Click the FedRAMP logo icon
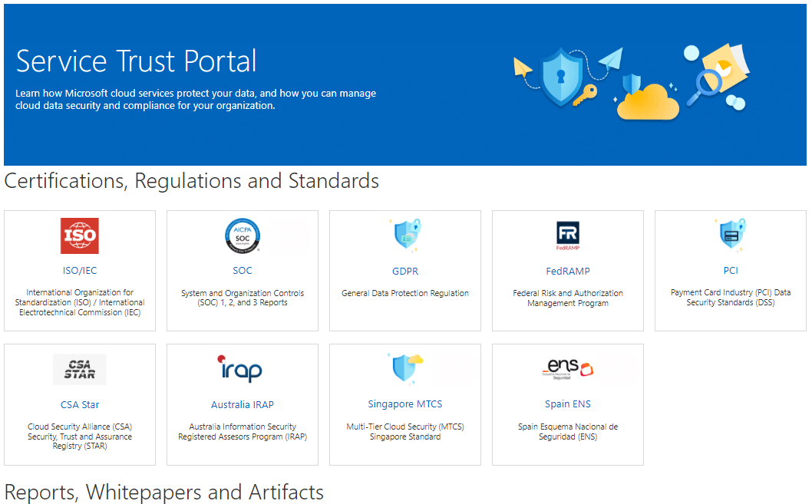 click(568, 236)
